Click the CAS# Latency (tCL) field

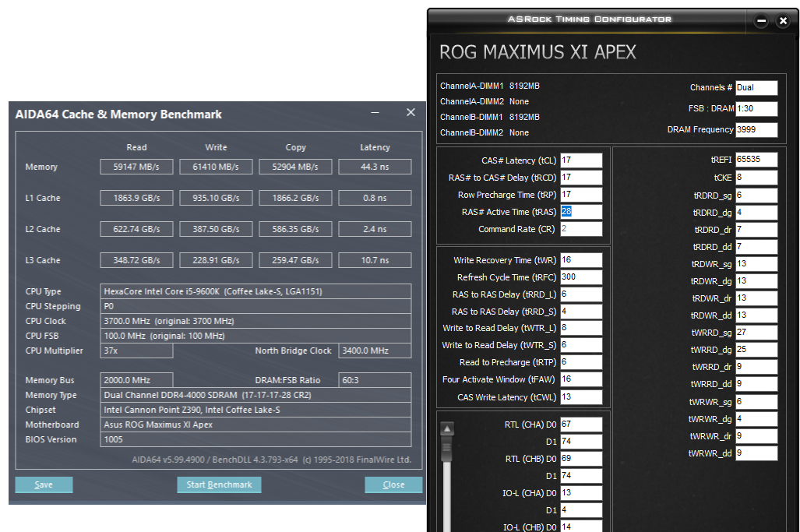(581, 160)
